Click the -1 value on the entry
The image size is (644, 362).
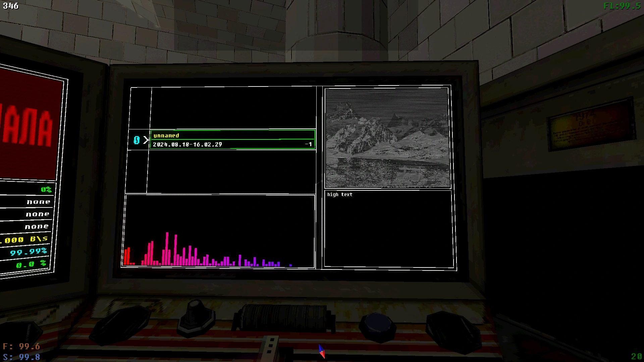click(x=308, y=144)
